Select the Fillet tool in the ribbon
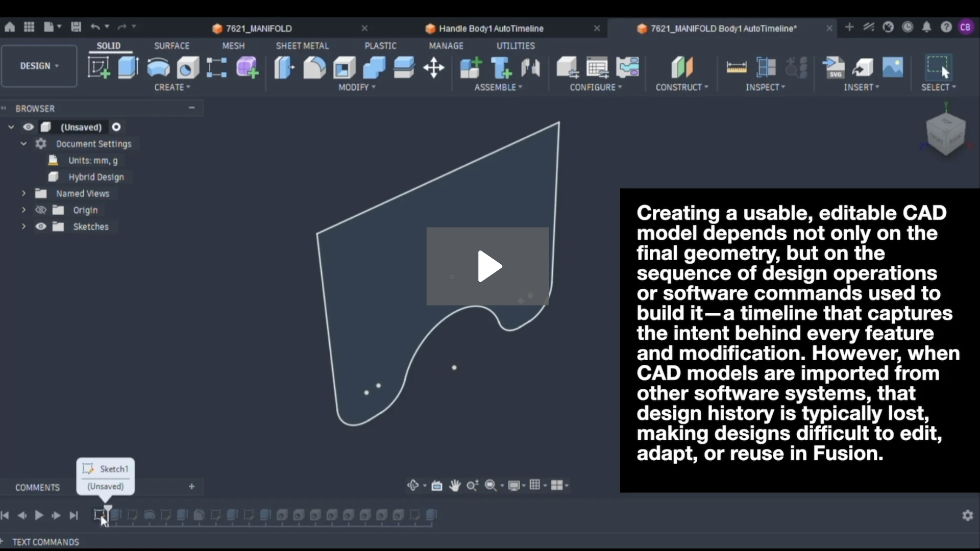 coord(314,67)
